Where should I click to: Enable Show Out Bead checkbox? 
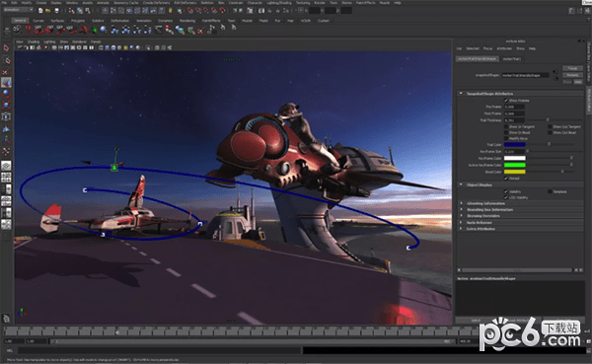[x=550, y=132]
